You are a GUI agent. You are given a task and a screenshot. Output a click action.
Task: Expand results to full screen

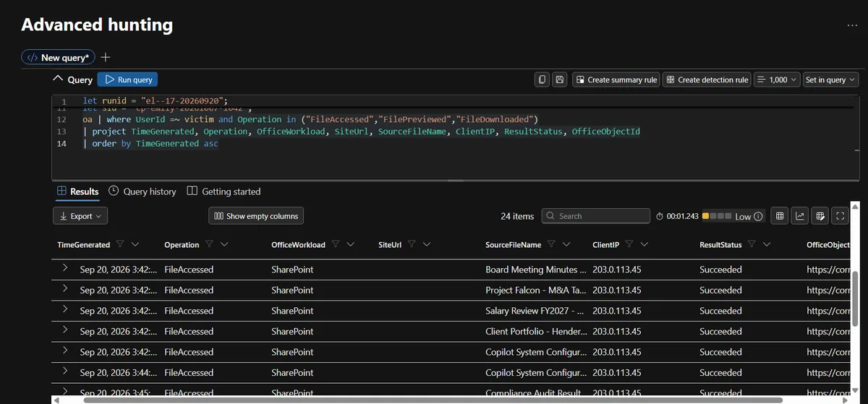point(840,215)
